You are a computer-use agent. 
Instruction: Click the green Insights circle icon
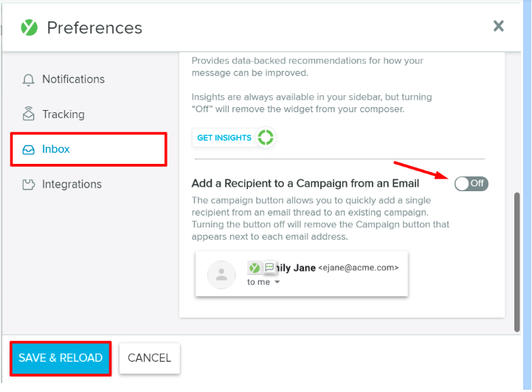[266, 137]
